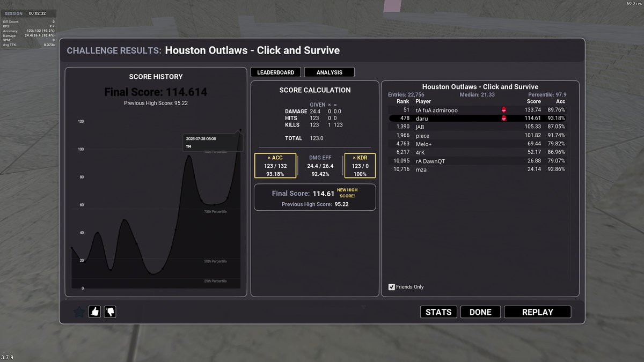The height and width of the screenshot is (362, 644).
Task: Click the Score column header
Action: (533, 101)
